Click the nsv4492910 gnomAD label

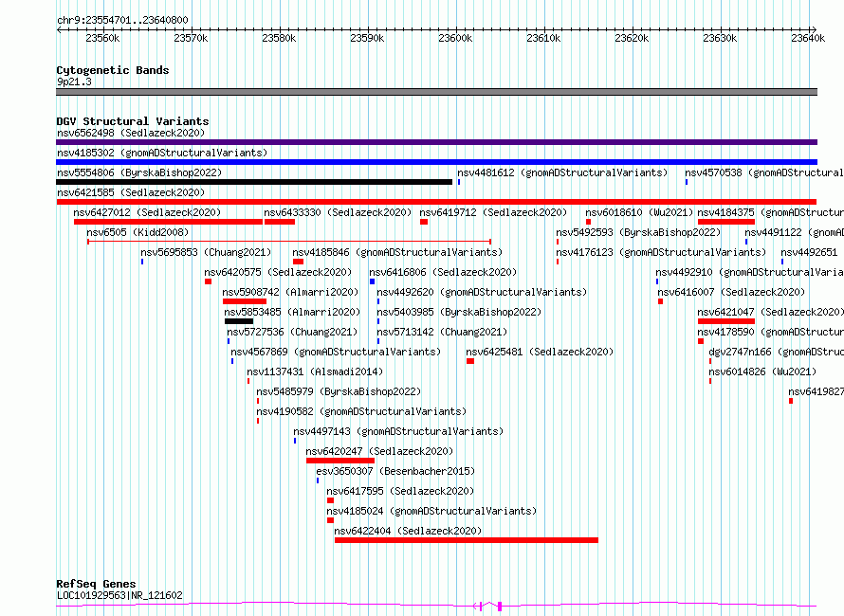coord(749,272)
